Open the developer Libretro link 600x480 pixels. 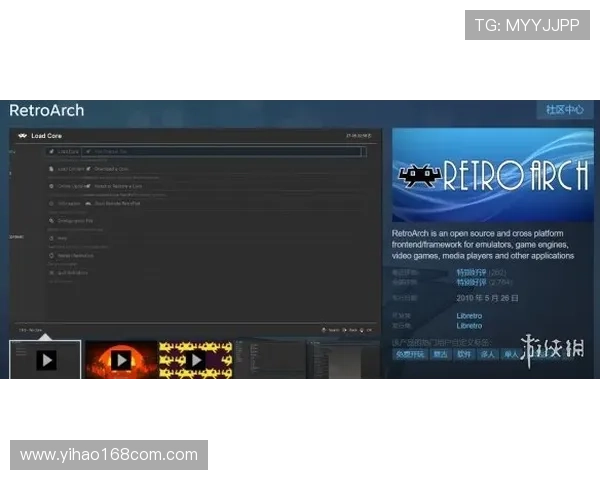coord(469,316)
